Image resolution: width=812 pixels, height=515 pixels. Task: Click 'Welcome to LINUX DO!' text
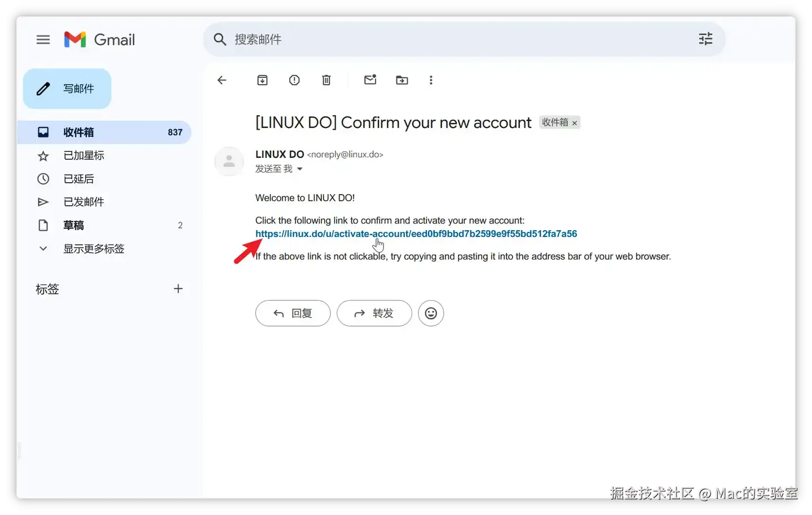click(305, 198)
